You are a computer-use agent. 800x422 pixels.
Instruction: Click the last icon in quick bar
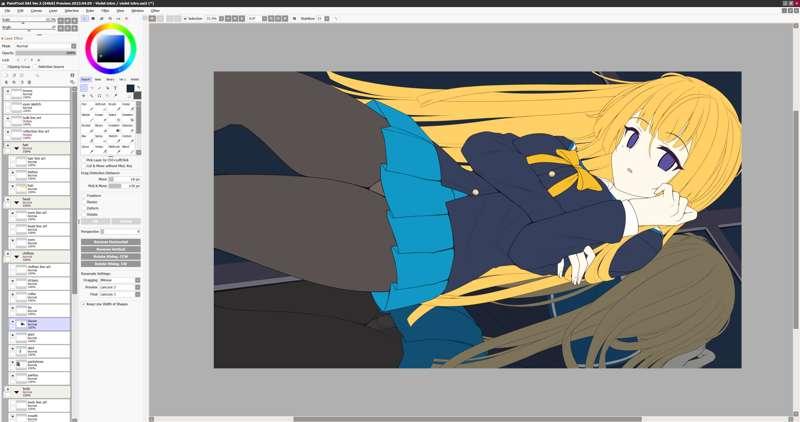point(336,18)
